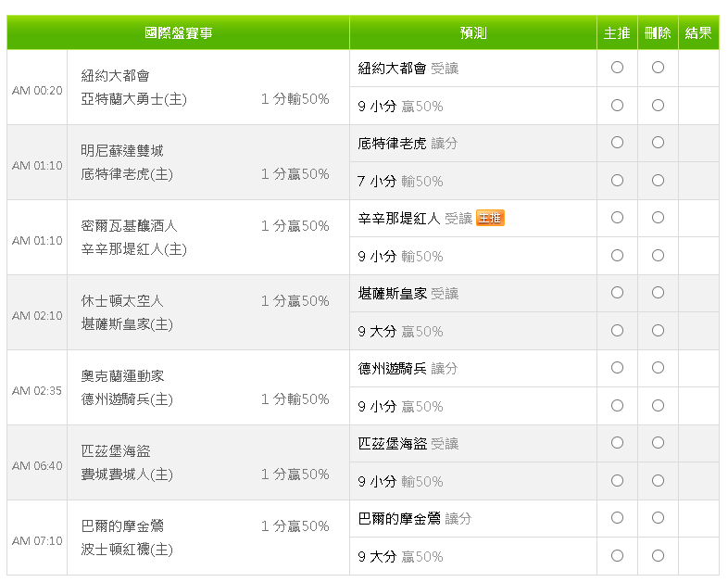Click the 結果 column header
The height and width of the screenshot is (582, 728).
pyautogui.click(x=698, y=33)
